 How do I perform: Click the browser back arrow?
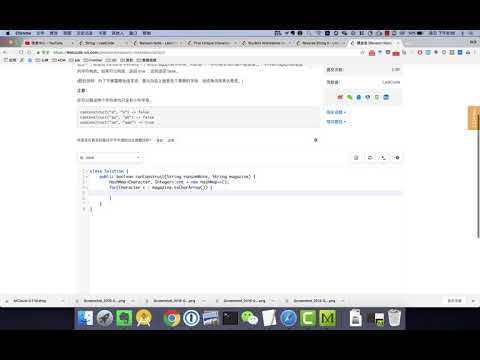pyautogui.click(x=5, y=52)
